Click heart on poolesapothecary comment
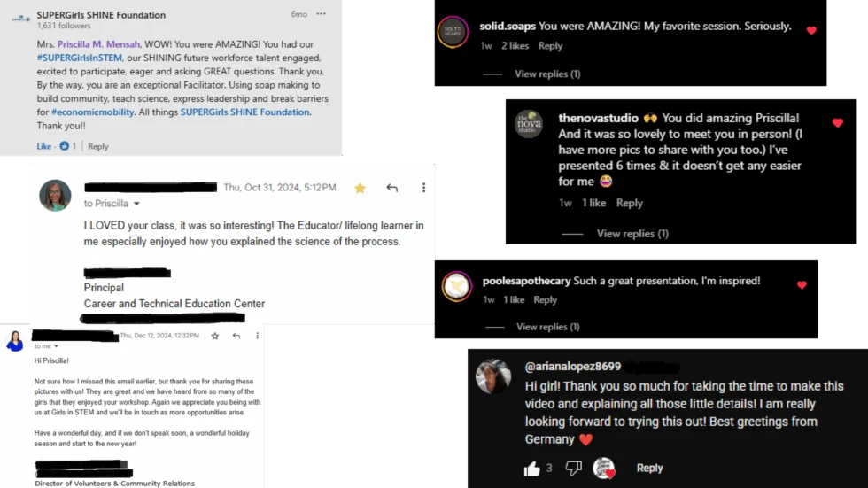868x488 pixels. pyautogui.click(x=802, y=285)
